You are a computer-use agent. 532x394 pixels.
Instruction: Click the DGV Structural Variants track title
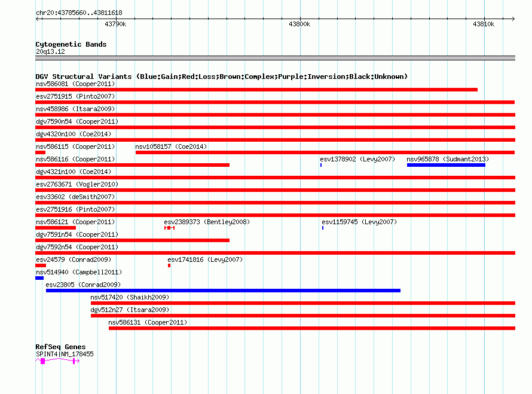pyautogui.click(x=221, y=77)
